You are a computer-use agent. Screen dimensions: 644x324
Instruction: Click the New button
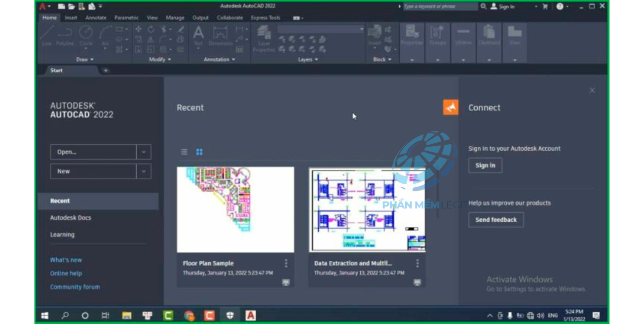(93, 171)
